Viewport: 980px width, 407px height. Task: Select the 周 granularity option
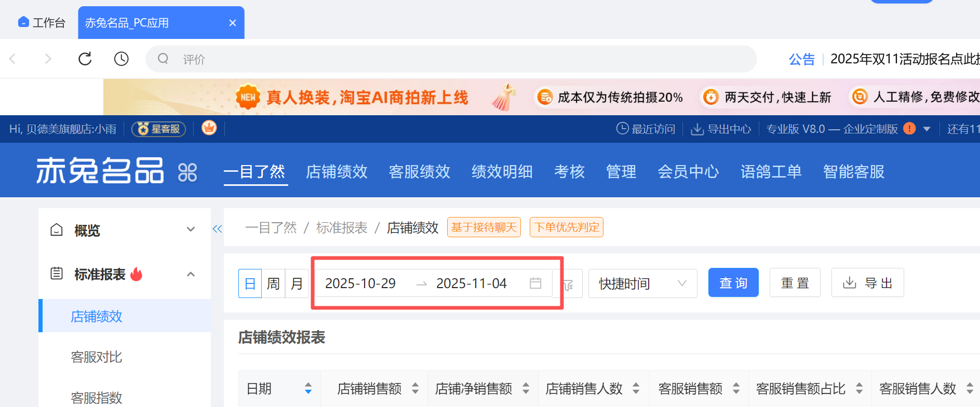[x=273, y=283]
